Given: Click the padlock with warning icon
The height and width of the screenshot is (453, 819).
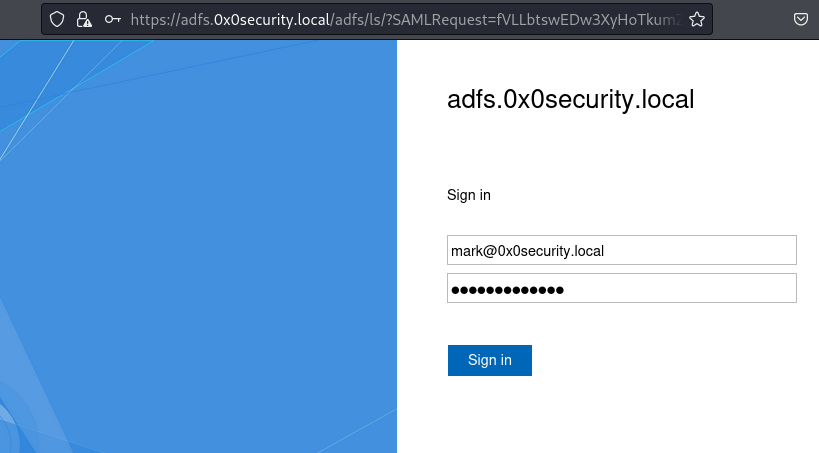Looking at the screenshot, I should point(85,19).
